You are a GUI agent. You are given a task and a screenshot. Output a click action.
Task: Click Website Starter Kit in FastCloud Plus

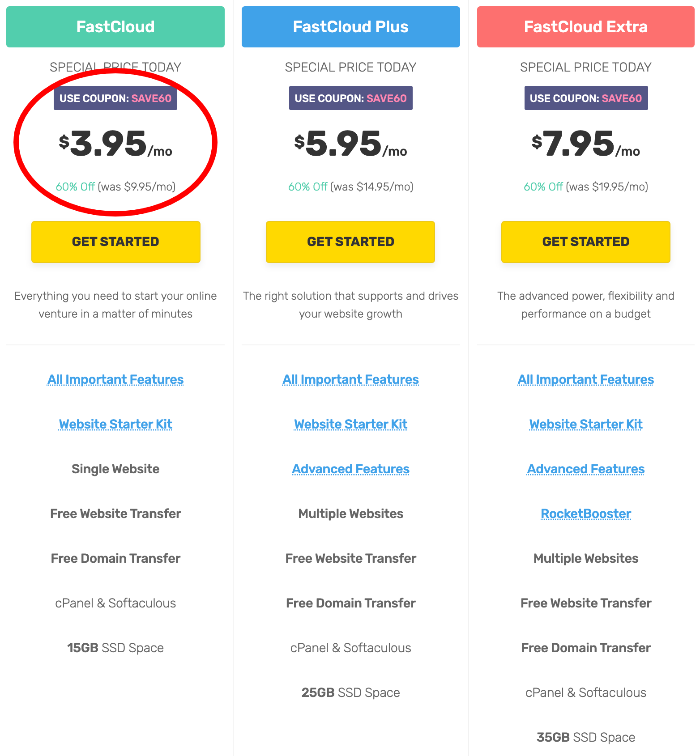coord(350,424)
